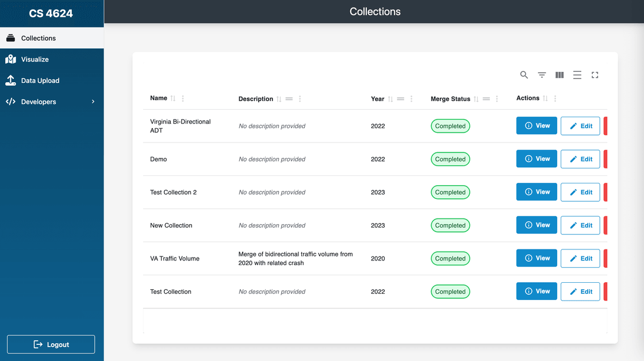Sort by the Name column
The height and width of the screenshot is (361, 644).
click(x=173, y=99)
